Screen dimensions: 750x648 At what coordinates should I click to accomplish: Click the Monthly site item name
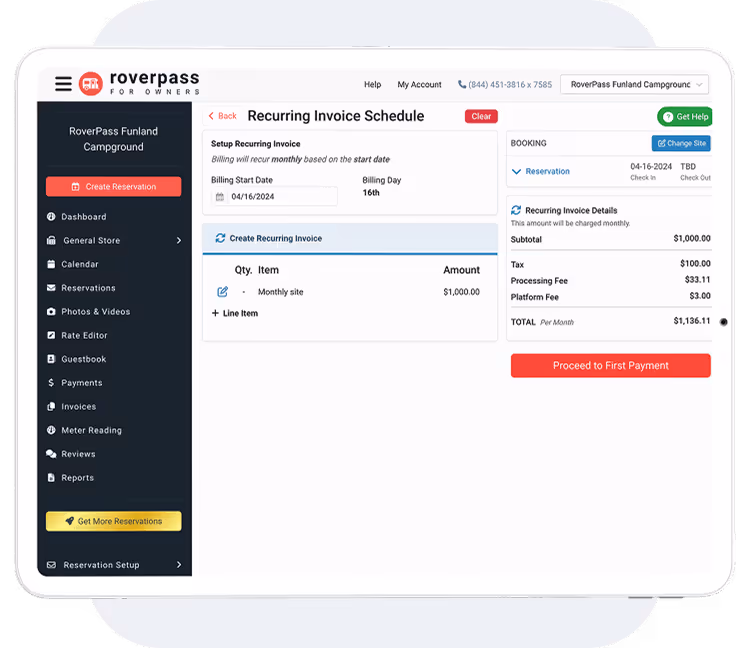click(281, 292)
